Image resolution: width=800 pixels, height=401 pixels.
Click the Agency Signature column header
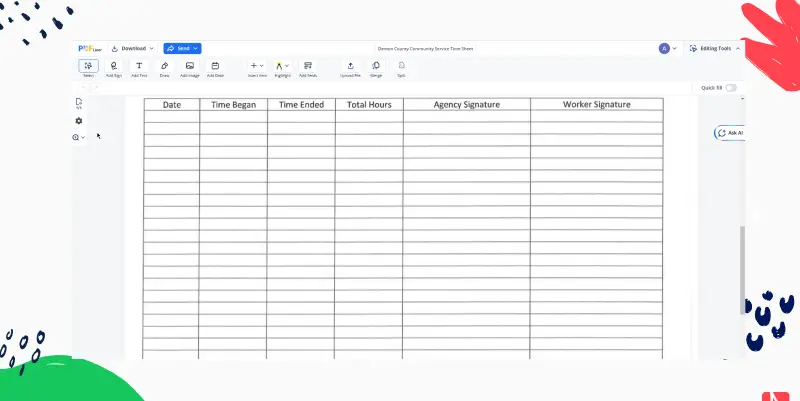467,105
